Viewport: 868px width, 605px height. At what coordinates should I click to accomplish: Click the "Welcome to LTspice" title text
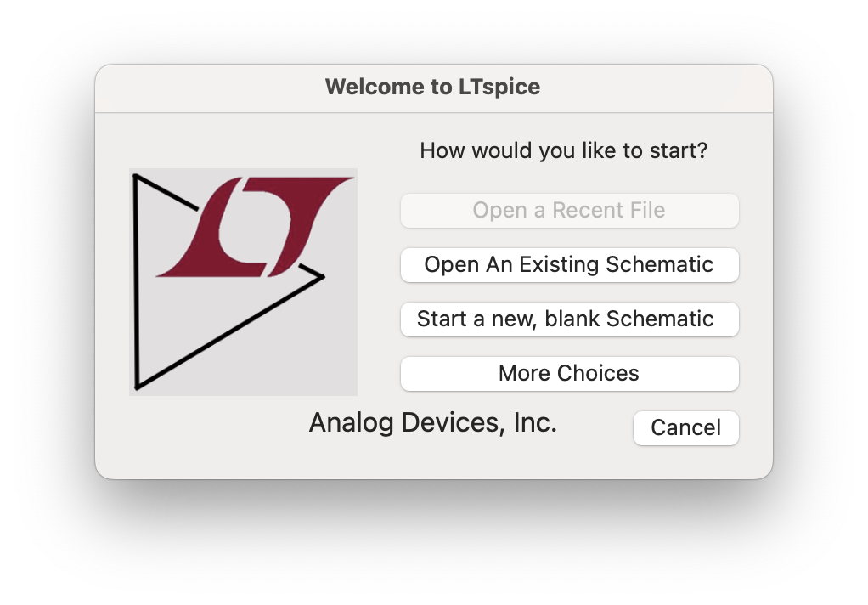pos(432,87)
